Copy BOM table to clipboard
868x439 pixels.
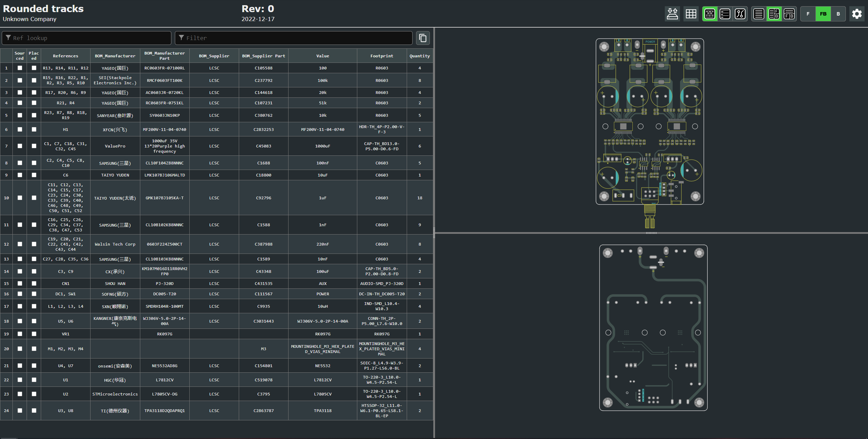tap(423, 38)
